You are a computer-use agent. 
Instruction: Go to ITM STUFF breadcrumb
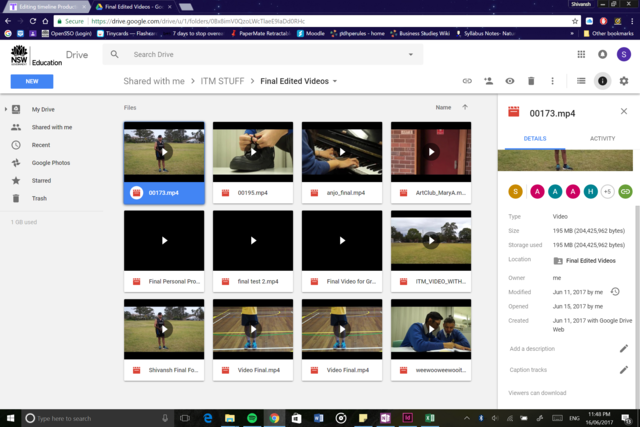222,81
